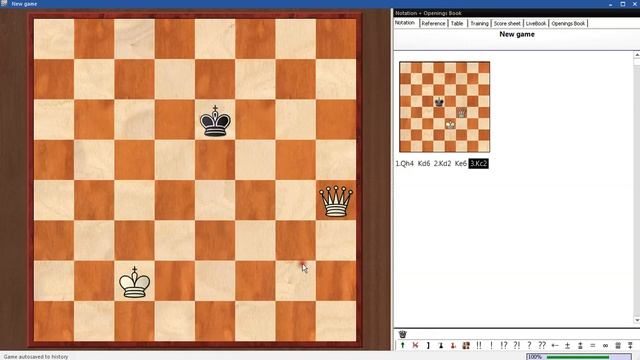Image resolution: width=640 pixels, height=360 pixels.
Task: Click the end variation bracket icon
Action: [x=428, y=345]
